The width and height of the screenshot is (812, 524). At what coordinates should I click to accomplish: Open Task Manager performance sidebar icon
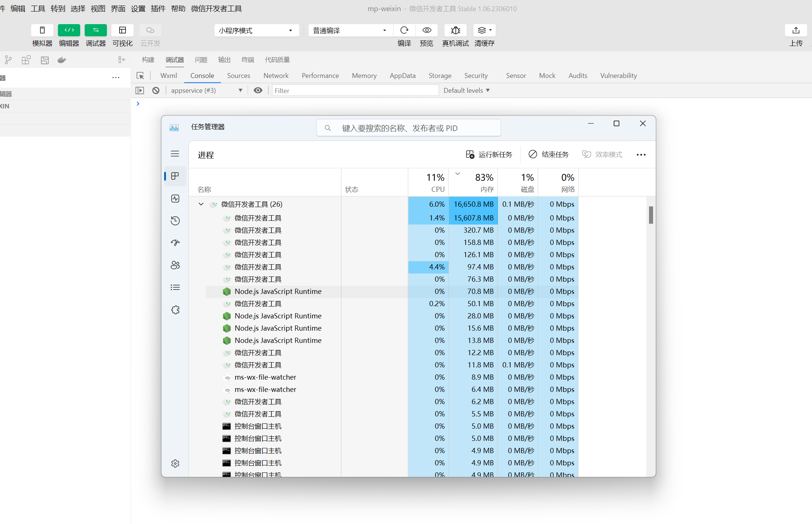point(175,199)
